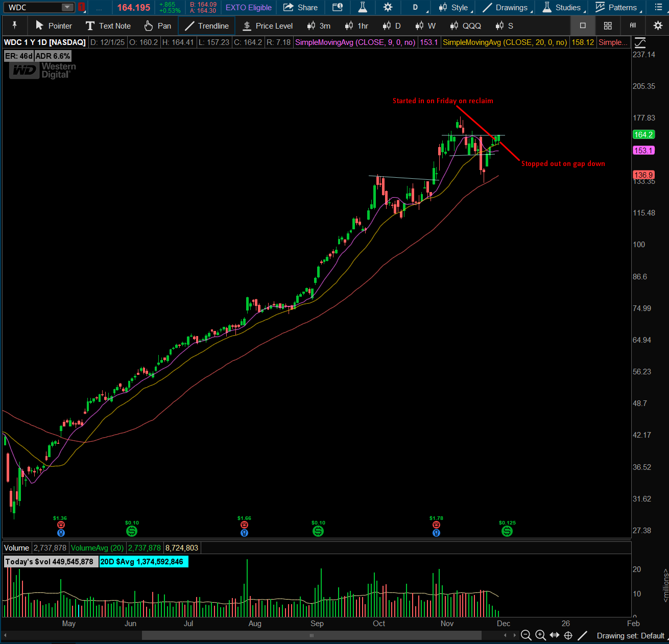This screenshot has height=644, width=669.
Task: Click the $0.125 dividend icon
Action: [x=507, y=531]
